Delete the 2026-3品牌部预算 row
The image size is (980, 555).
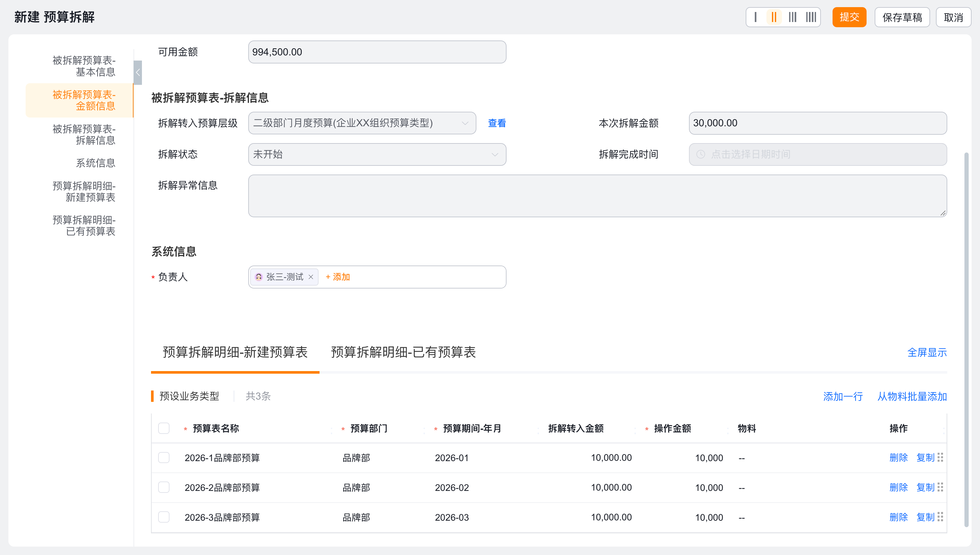point(898,517)
